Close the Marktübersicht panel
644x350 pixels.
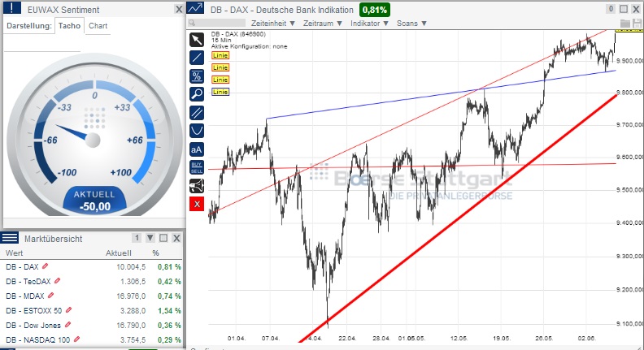[176, 238]
